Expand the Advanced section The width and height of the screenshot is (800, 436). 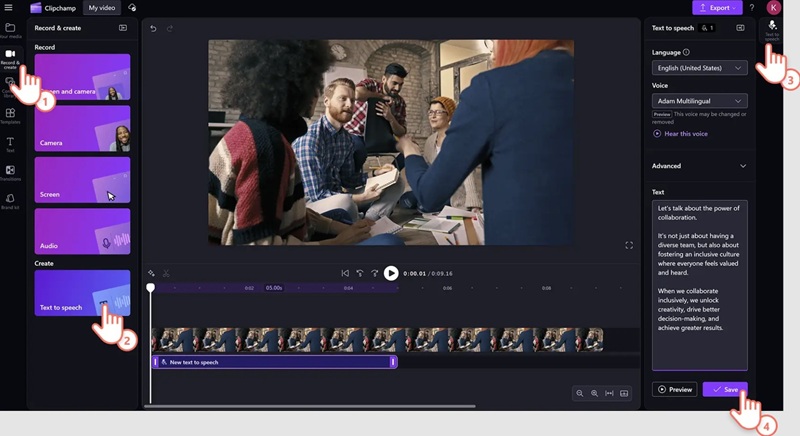tap(699, 166)
